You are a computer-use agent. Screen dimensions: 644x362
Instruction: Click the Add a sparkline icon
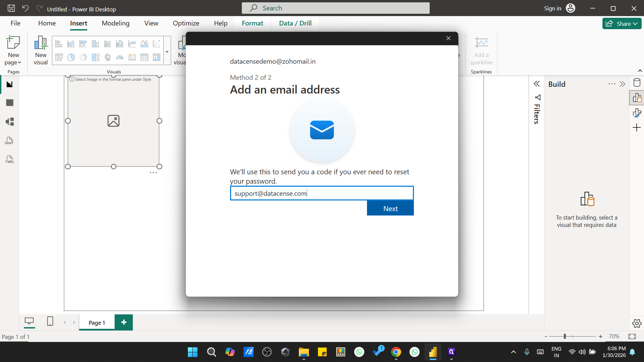[x=481, y=50]
